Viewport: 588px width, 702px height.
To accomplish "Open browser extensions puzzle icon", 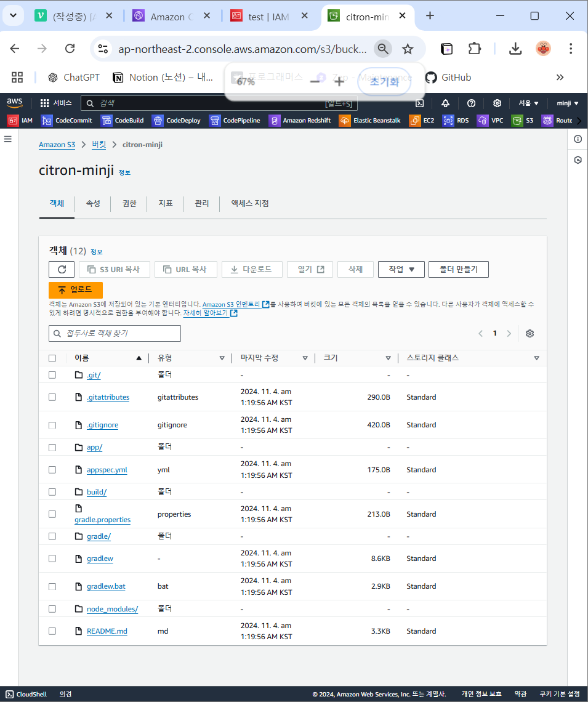I will tap(474, 49).
